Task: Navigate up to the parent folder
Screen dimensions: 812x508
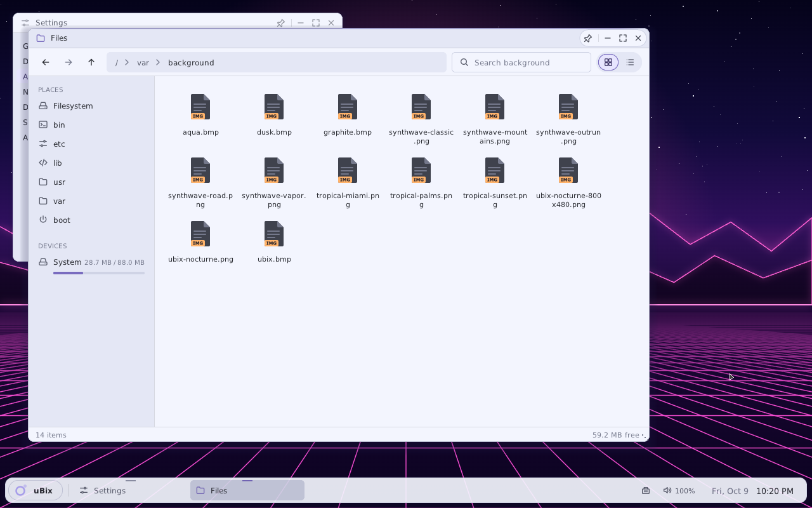Action: pos(91,62)
